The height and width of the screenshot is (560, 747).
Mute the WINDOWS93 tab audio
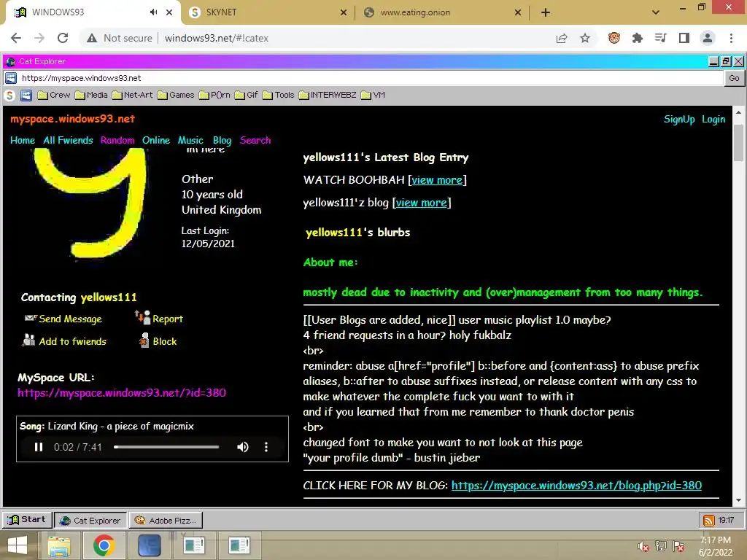[153, 12]
